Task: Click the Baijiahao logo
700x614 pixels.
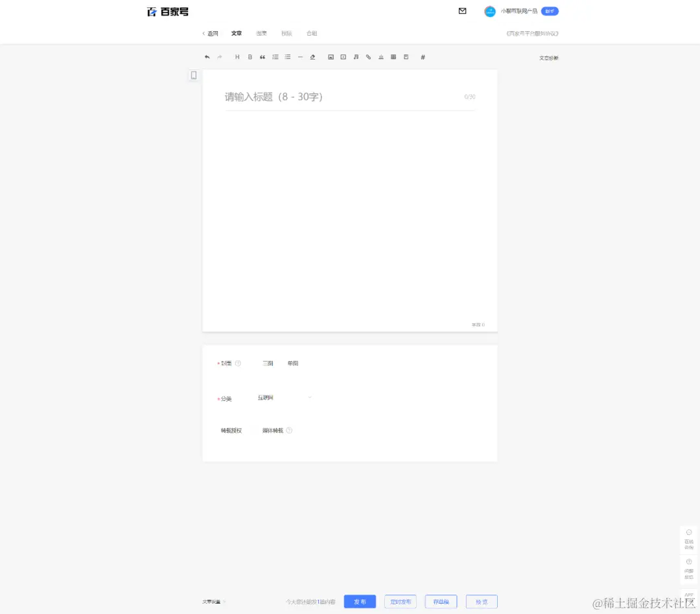Action: pos(168,12)
